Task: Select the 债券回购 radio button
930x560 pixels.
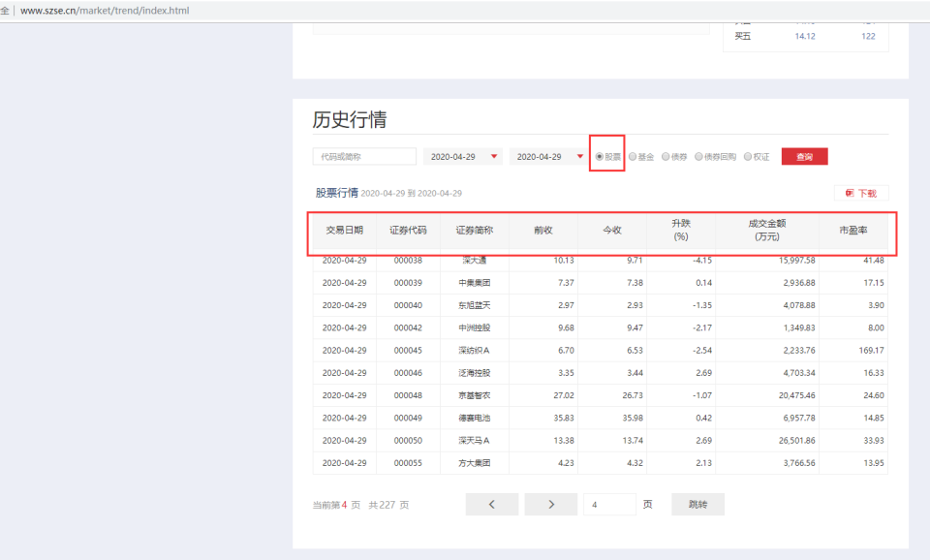Action: (698, 157)
